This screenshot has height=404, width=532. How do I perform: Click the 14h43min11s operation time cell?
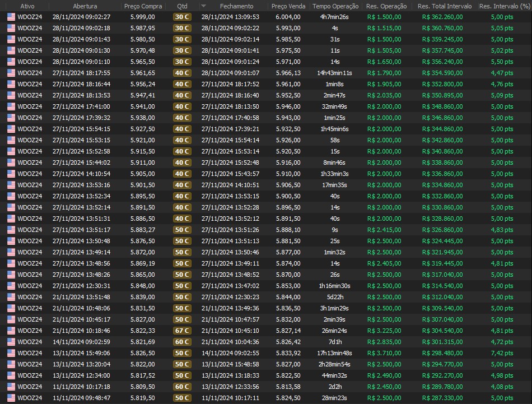pyautogui.click(x=335, y=73)
